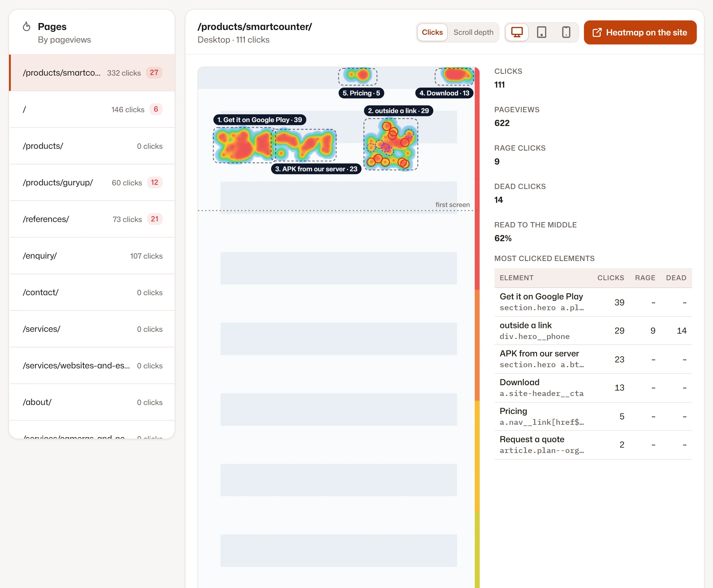The height and width of the screenshot is (588, 713).
Task: Open the /contact/ page row
Action: 92,292
